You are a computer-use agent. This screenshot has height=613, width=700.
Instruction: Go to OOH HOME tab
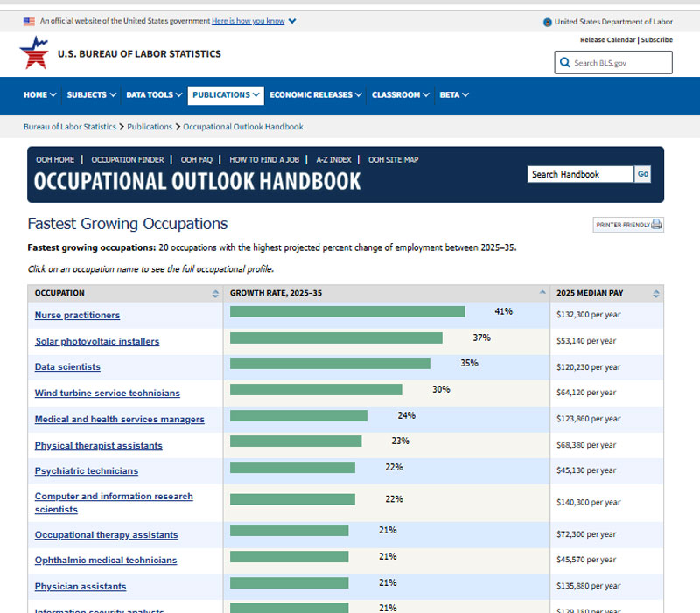55,160
